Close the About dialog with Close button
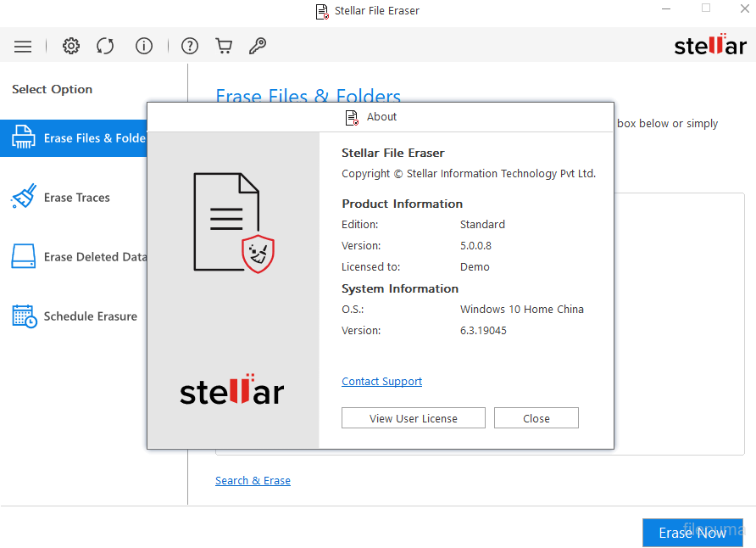 tap(536, 418)
